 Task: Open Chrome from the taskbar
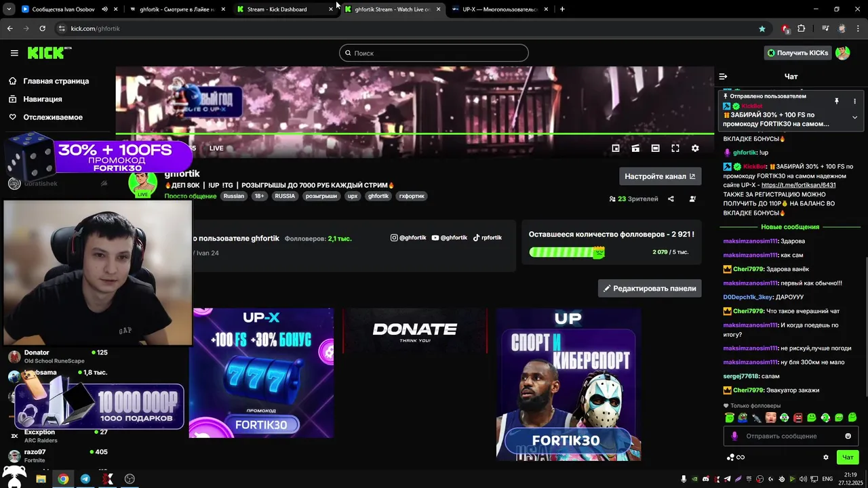point(63,479)
